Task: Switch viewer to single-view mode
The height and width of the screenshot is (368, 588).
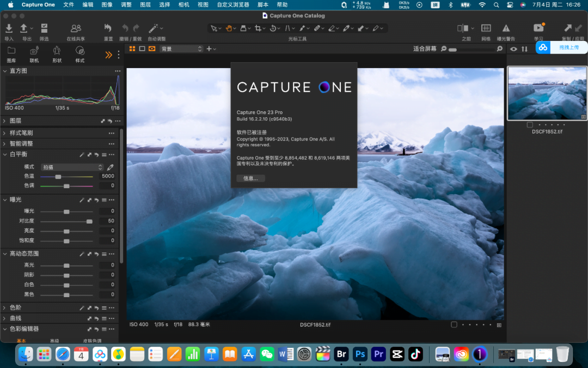Action: click(x=142, y=49)
